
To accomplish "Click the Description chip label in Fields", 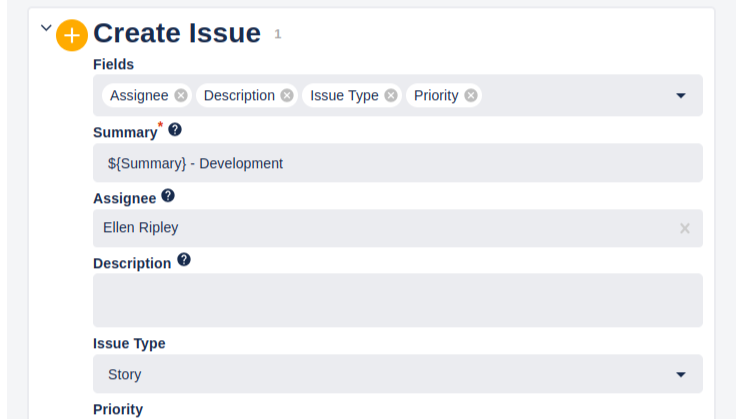I will click(239, 95).
